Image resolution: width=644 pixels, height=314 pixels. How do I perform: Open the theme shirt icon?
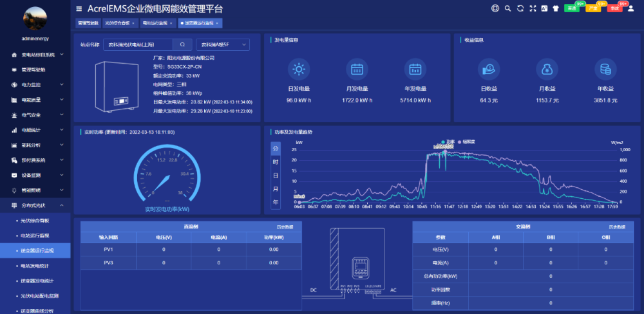coord(554,8)
